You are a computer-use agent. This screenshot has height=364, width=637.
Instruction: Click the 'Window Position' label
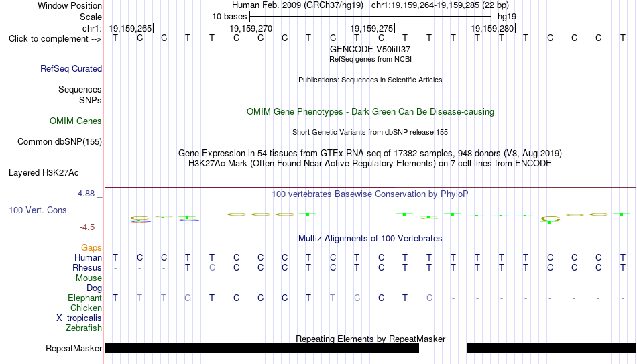coord(70,5)
